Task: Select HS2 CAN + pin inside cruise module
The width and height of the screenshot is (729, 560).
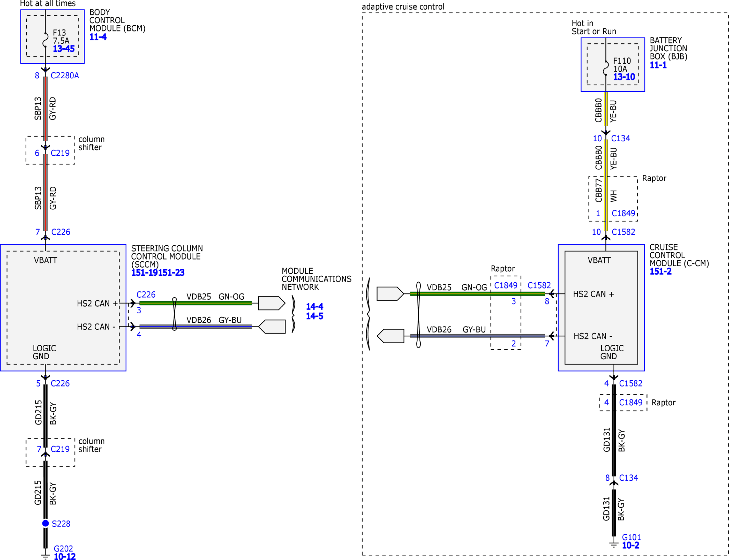Action: (x=593, y=294)
